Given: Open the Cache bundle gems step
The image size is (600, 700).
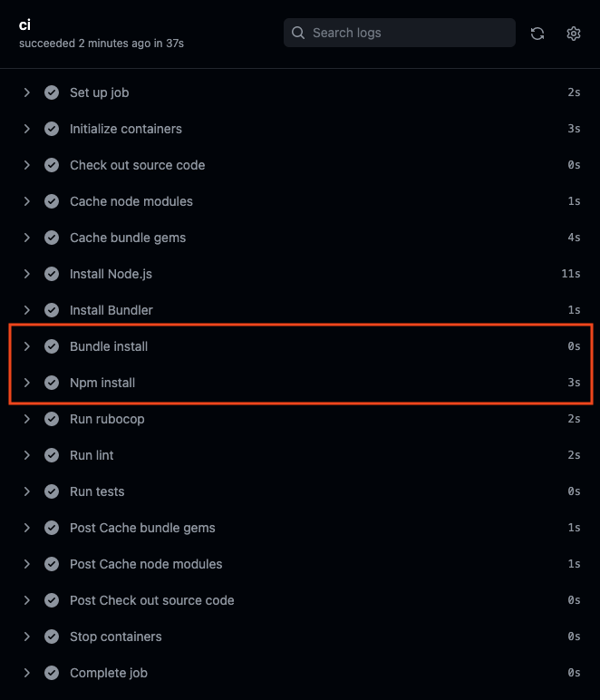Looking at the screenshot, I should 300,238.
